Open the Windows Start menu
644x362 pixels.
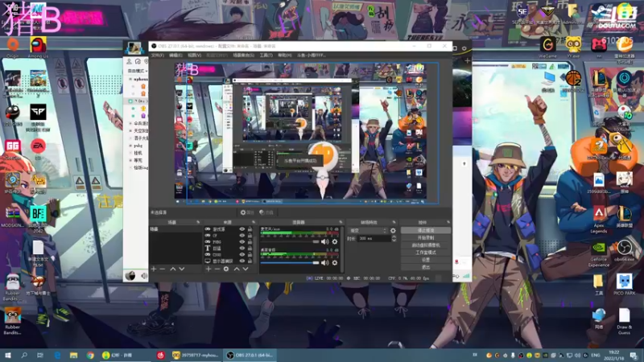[x=7, y=355]
